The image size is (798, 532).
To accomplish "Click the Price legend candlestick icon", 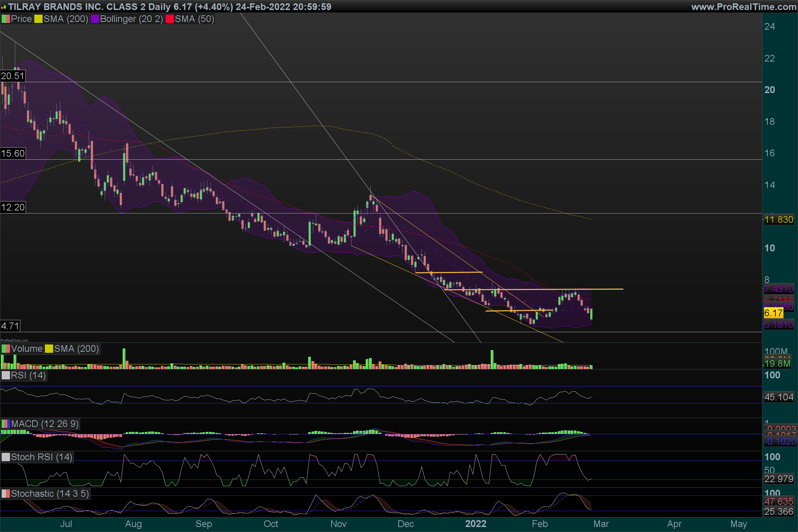I will pos(6,19).
